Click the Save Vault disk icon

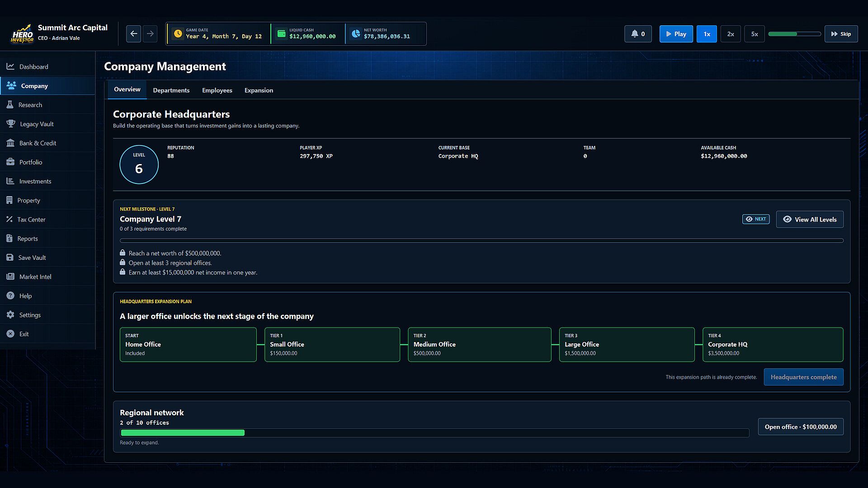[x=9, y=257]
